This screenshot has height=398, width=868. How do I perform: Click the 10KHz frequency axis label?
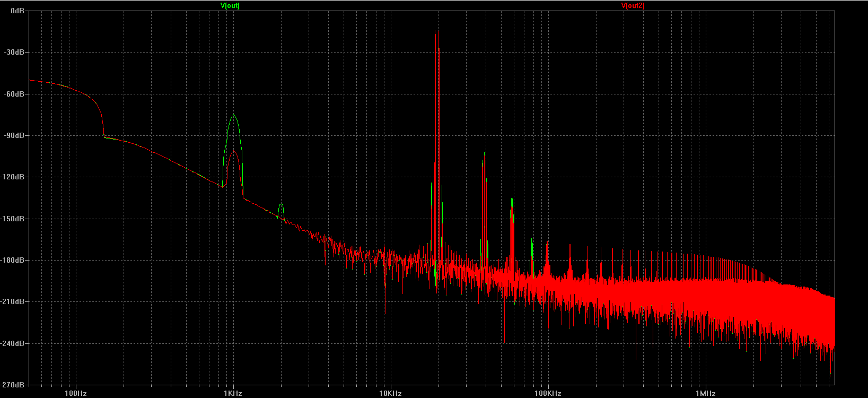pos(390,393)
